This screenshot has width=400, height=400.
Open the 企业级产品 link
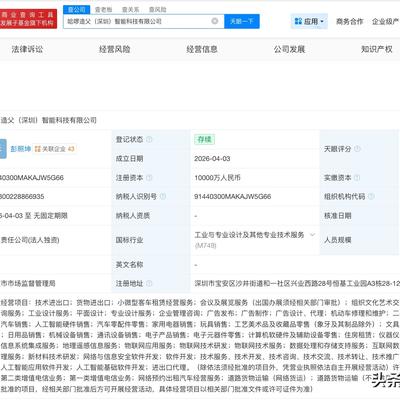(x=386, y=22)
